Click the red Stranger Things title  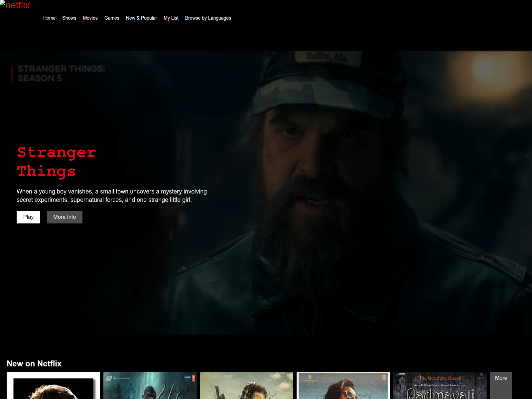coord(57,162)
